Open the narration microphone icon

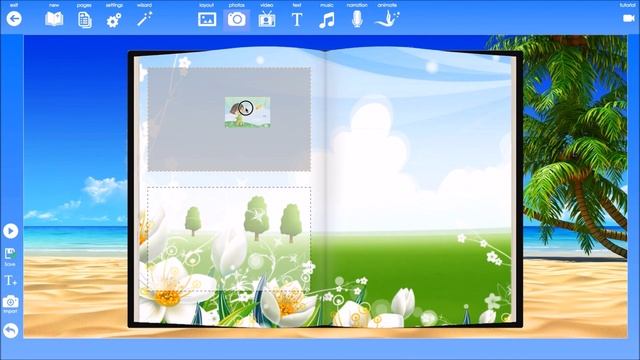(x=357, y=19)
